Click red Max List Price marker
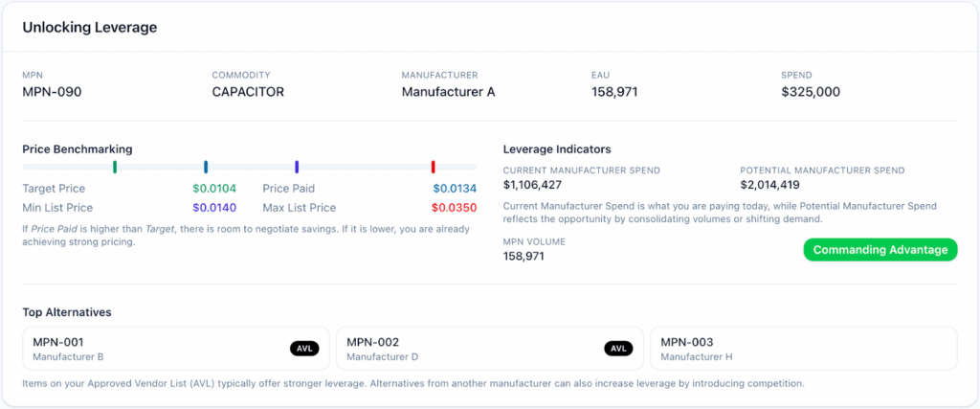Screen dimensions: 980x409 (x=433, y=167)
